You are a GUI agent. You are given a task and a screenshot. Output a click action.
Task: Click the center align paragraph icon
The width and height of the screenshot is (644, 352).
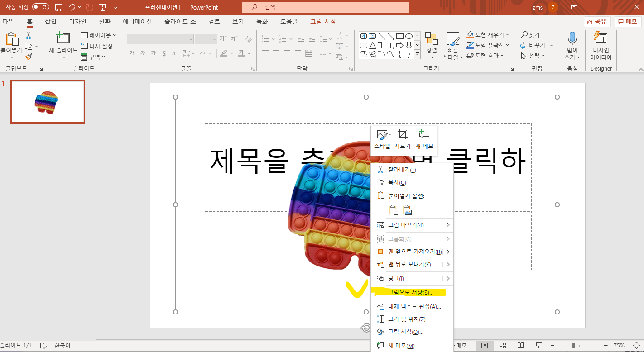point(276,53)
